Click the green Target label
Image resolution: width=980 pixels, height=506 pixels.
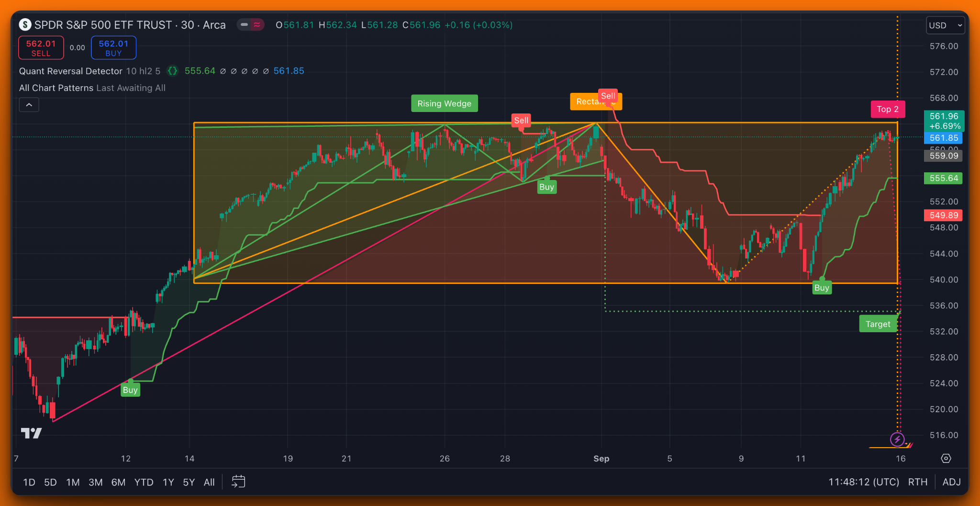pos(878,324)
